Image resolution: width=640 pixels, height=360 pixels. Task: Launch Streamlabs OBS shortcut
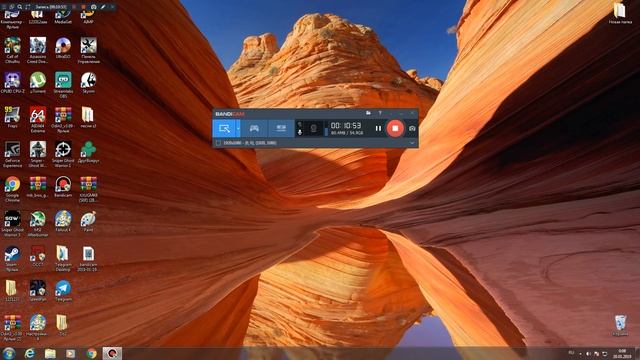click(63, 84)
